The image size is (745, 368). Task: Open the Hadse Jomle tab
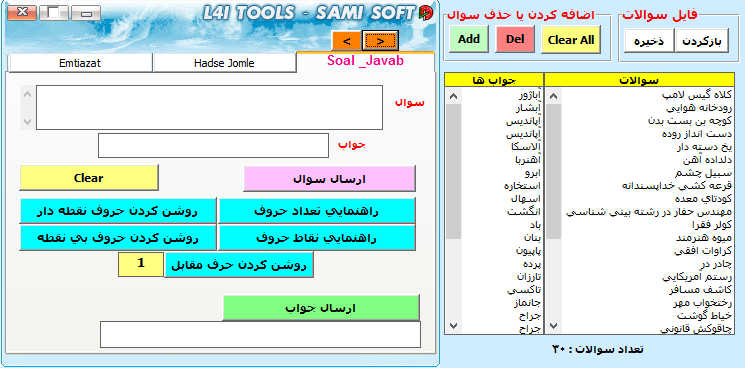click(224, 63)
